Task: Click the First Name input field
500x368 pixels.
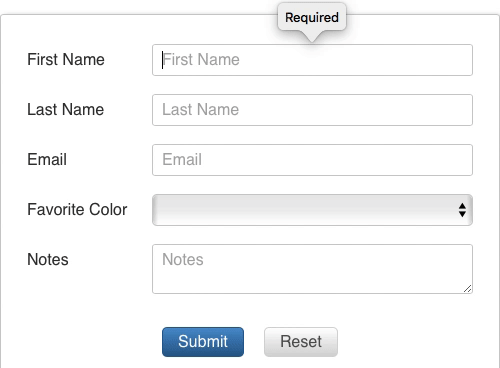Action: pyautogui.click(x=312, y=60)
